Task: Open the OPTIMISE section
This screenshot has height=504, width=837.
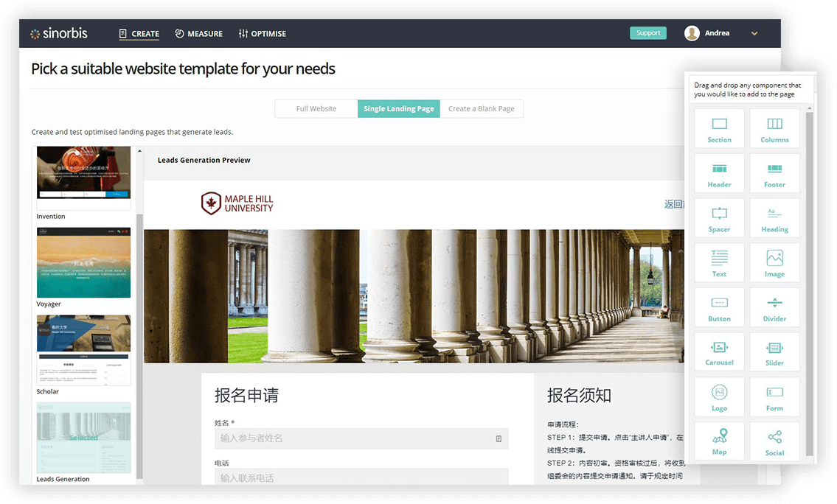Action: pyautogui.click(x=263, y=33)
